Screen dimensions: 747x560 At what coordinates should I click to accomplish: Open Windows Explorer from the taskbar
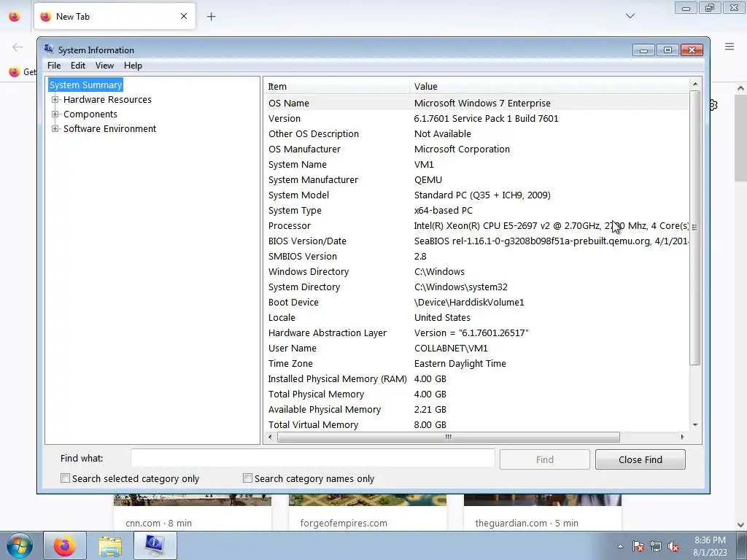[x=110, y=545]
